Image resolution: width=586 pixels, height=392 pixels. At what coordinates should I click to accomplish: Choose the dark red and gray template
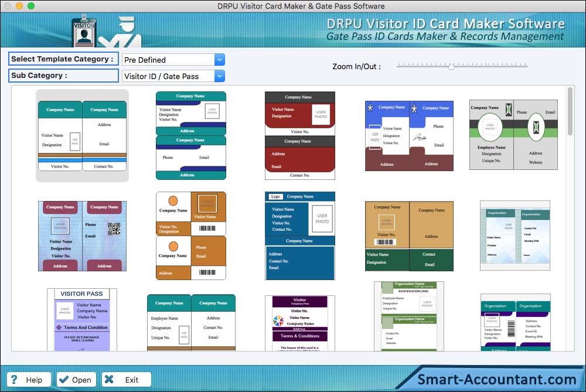point(299,136)
